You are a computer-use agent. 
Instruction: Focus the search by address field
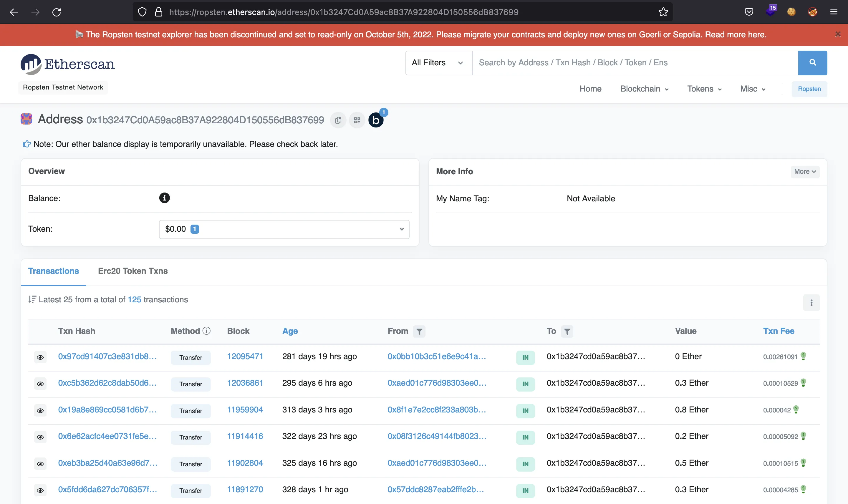(x=635, y=63)
